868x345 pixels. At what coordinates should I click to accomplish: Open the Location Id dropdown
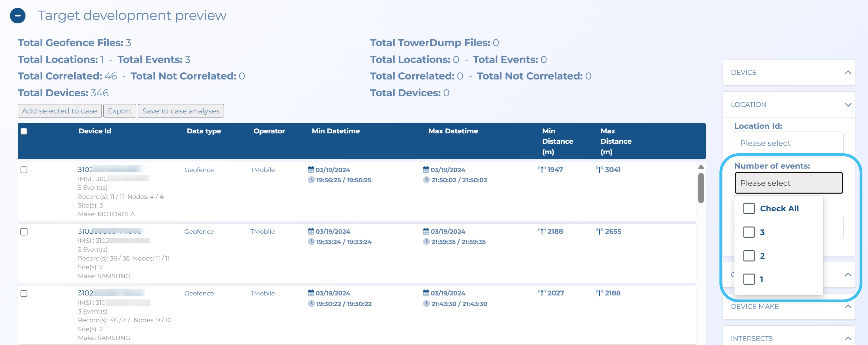point(789,143)
